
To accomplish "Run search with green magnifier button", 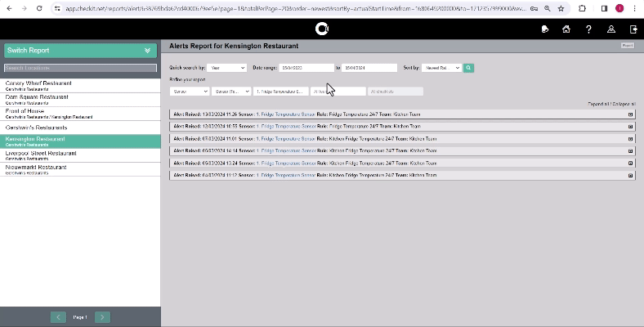I will [469, 68].
